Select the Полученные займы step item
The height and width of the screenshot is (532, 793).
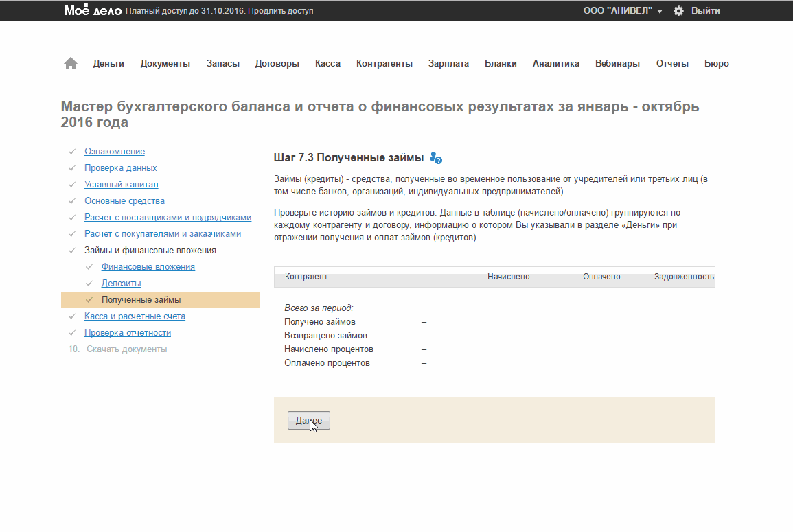coord(141,300)
